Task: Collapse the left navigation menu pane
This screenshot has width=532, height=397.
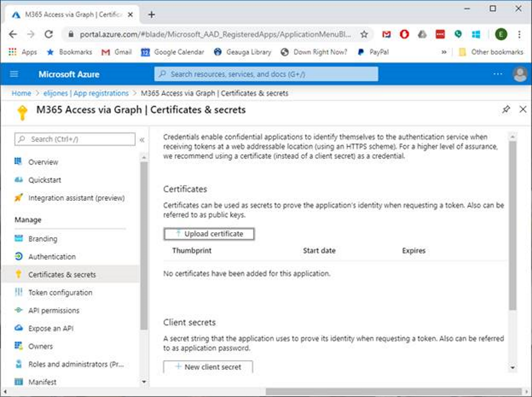Action: click(142, 139)
